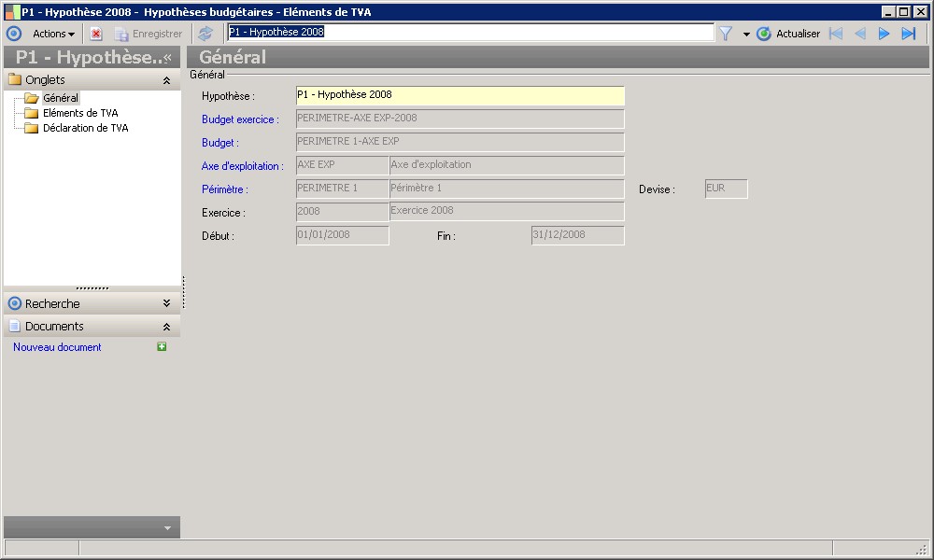Maximize the window
934x560 pixels.
(903, 12)
